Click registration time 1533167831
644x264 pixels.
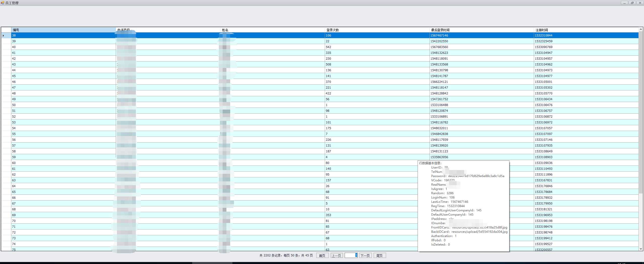tap(586, 180)
